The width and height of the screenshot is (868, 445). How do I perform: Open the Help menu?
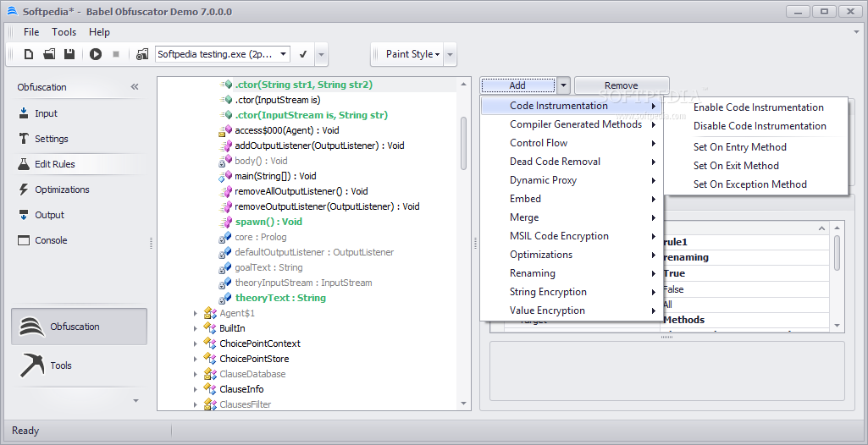point(100,32)
